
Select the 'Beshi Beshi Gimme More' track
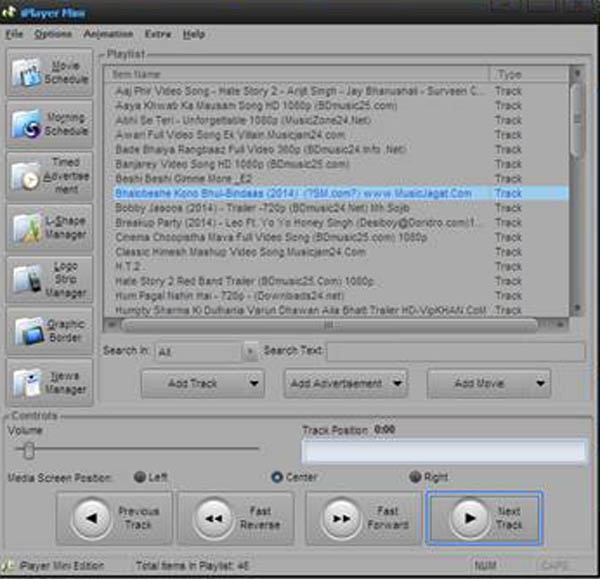pos(337,178)
